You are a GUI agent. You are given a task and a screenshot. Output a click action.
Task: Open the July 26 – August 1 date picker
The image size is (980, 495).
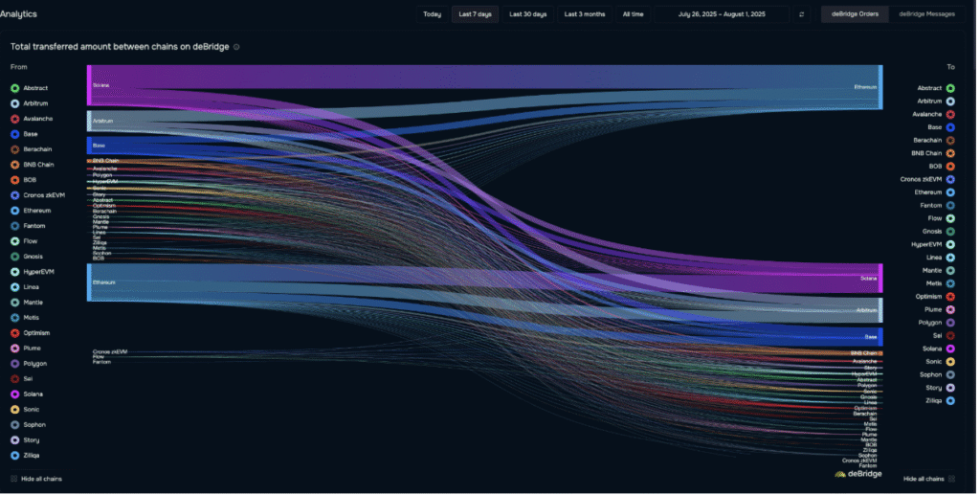tap(724, 14)
